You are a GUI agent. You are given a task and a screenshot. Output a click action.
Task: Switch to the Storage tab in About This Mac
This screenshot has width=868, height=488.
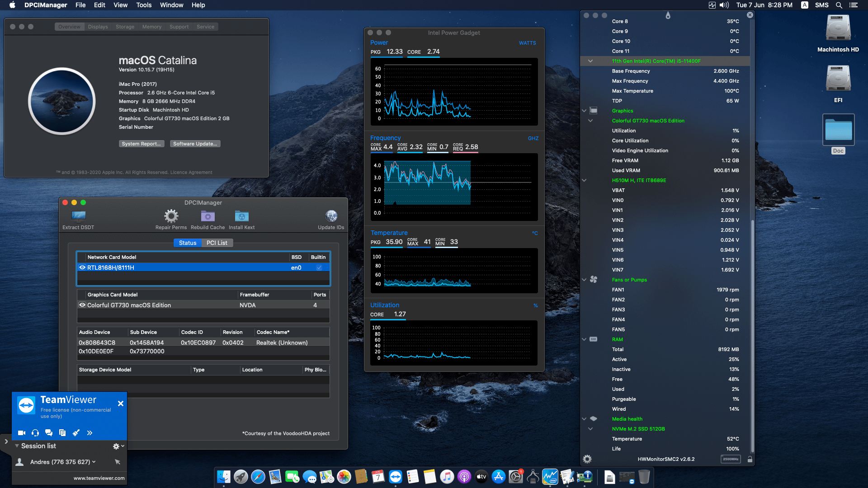(x=125, y=27)
